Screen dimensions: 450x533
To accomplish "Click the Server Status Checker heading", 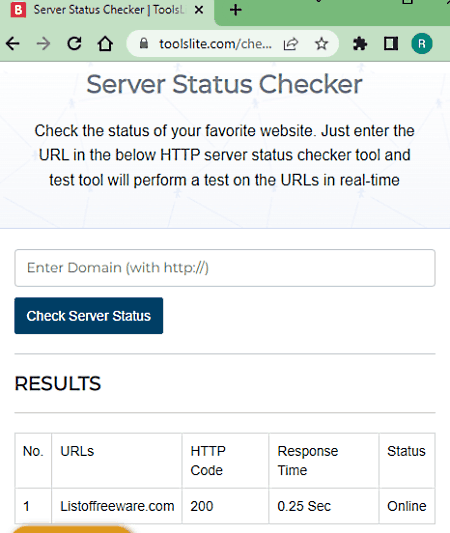I will [224, 84].
